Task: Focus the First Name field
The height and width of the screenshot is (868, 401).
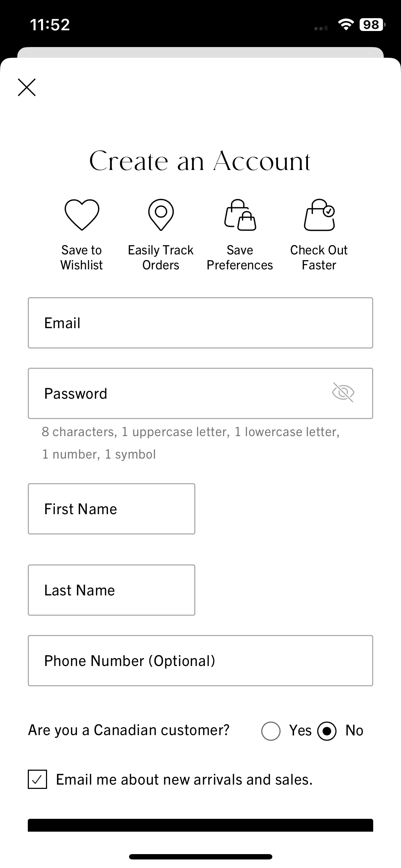Action: point(112,509)
